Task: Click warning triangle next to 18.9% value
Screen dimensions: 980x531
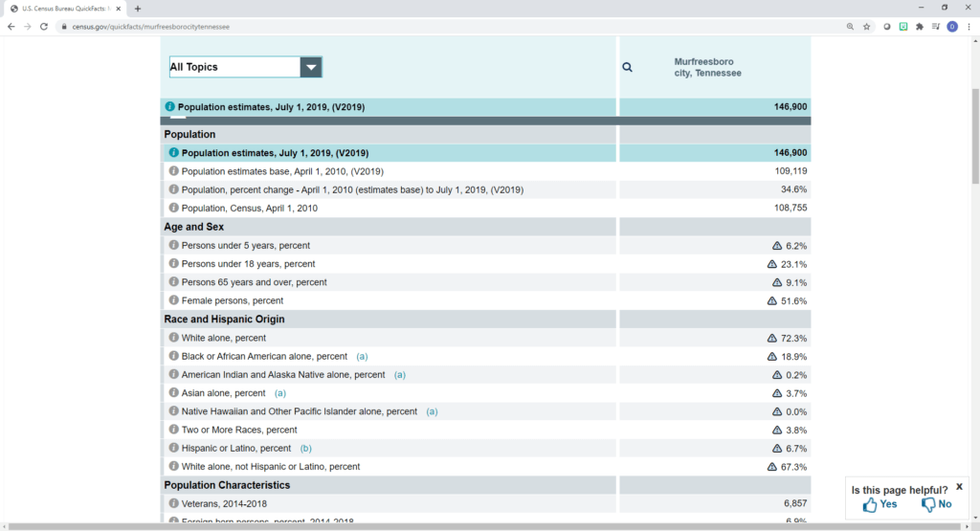Action: pos(772,356)
